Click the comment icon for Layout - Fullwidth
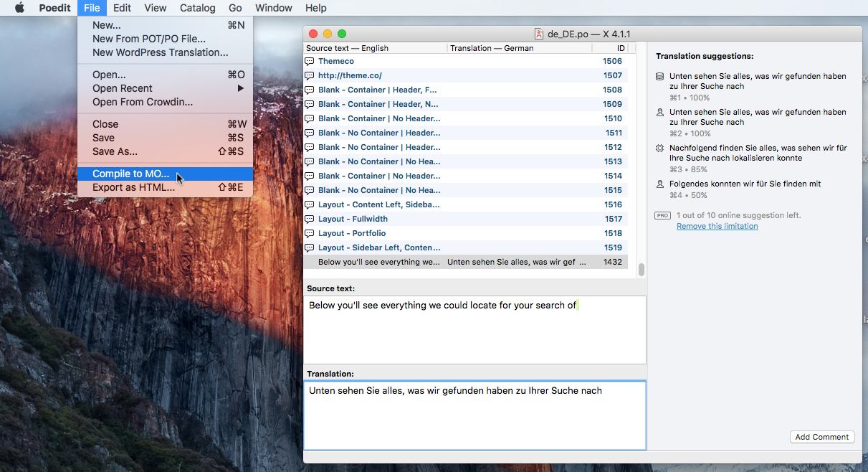The image size is (868, 472). (x=310, y=220)
